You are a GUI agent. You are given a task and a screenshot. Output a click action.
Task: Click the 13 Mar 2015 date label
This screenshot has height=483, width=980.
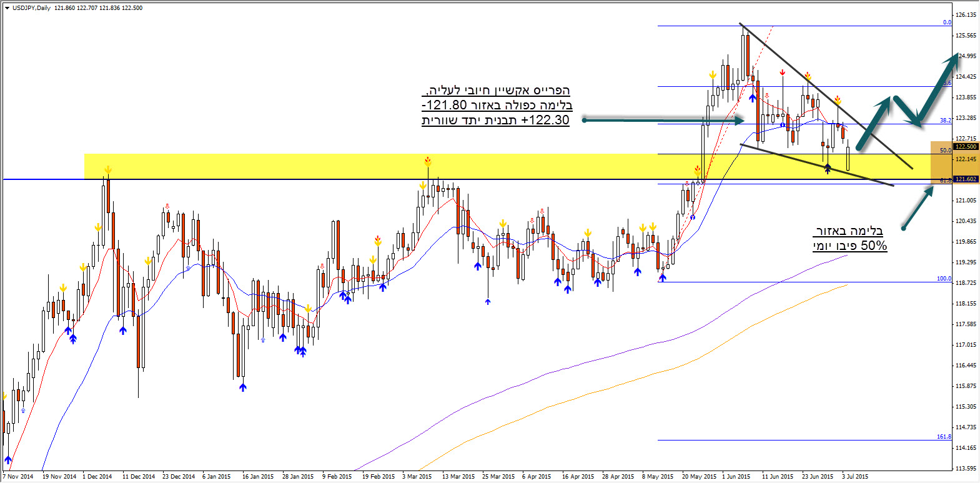pos(458,477)
